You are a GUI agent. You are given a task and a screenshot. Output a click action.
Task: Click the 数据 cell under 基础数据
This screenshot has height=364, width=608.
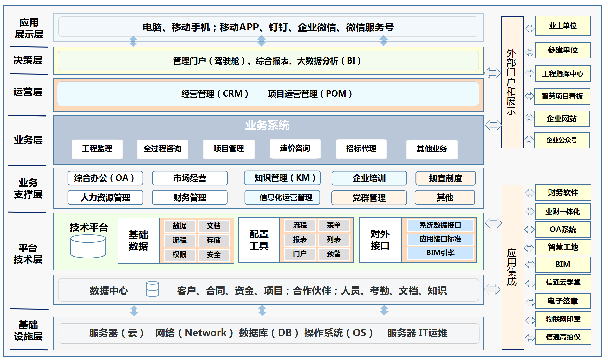(180, 226)
